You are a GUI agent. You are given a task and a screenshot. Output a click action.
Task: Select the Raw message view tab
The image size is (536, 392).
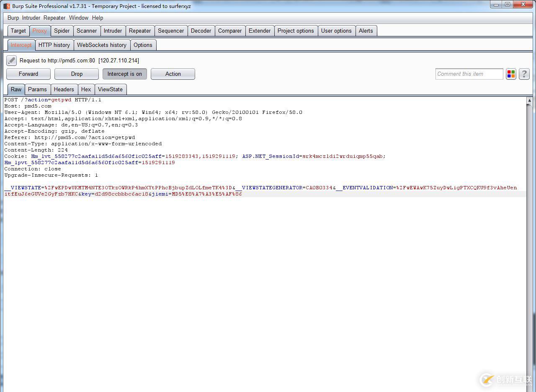(x=16, y=90)
